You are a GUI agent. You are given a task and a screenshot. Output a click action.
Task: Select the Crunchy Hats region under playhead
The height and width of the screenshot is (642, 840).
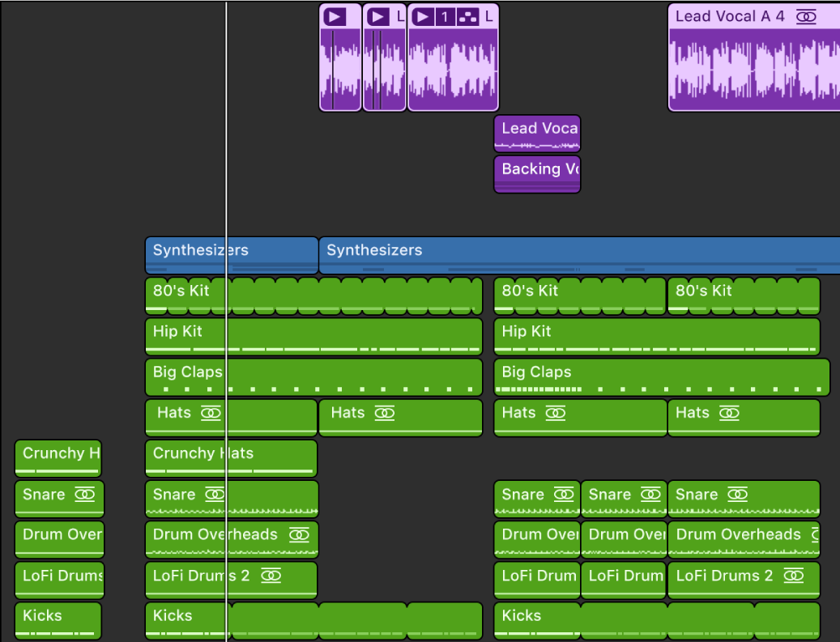(x=231, y=458)
